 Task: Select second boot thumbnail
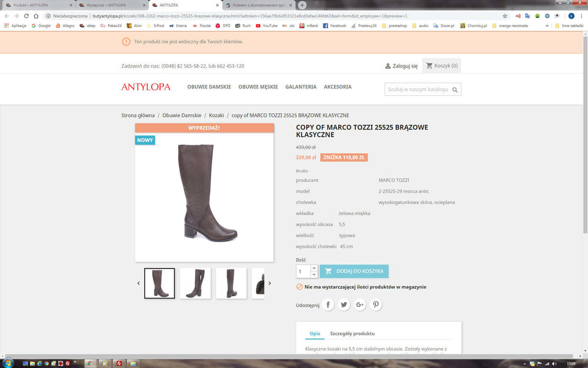click(195, 283)
